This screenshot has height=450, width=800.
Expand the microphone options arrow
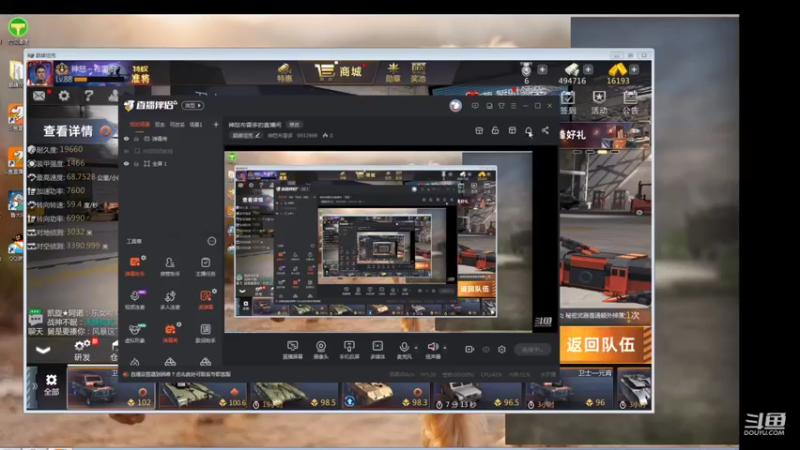[416, 348]
